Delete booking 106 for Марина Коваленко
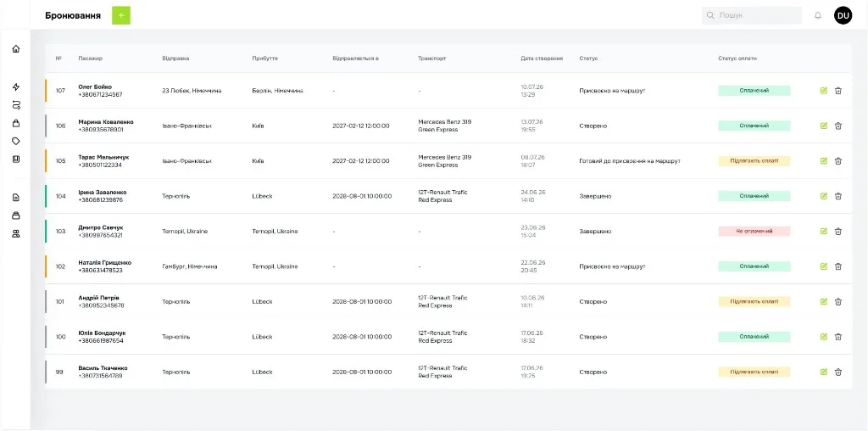868x431 pixels. [x=838, y=126]
